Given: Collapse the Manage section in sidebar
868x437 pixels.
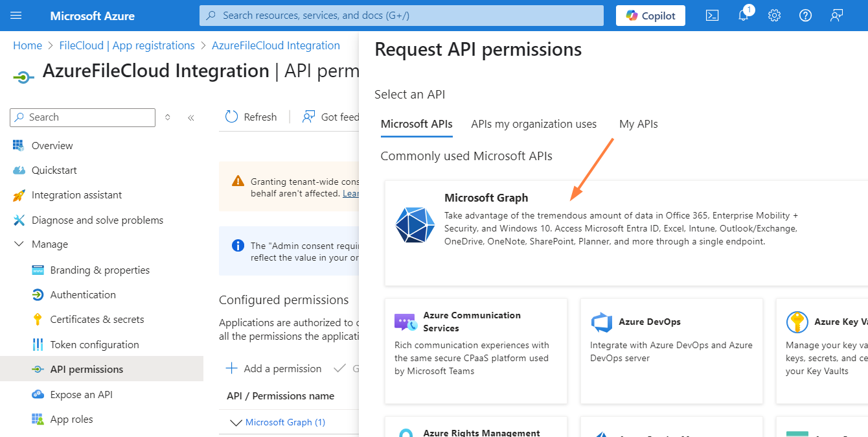Looking at the screenshot, I should click(x=19, y=244).
